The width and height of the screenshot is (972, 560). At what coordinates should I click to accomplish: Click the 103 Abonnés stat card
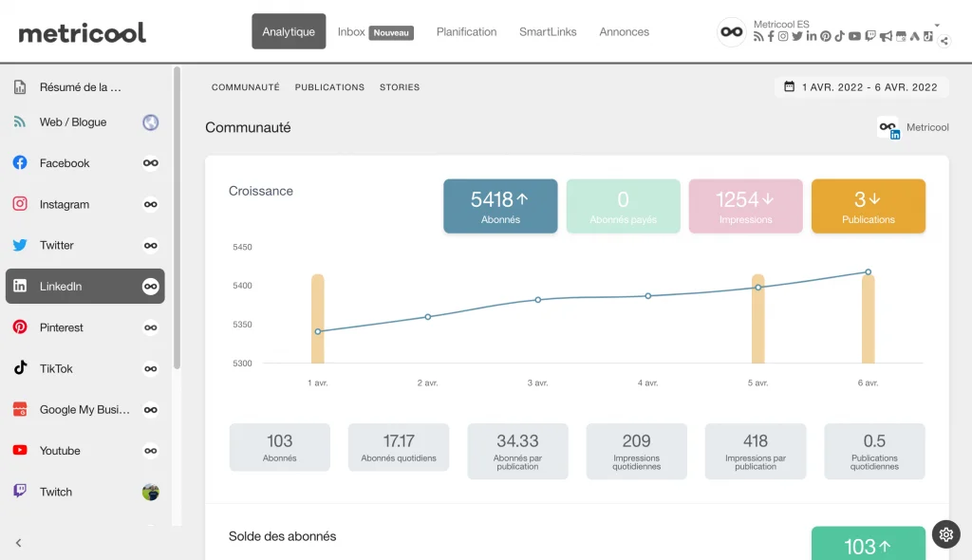pos(280,447)
